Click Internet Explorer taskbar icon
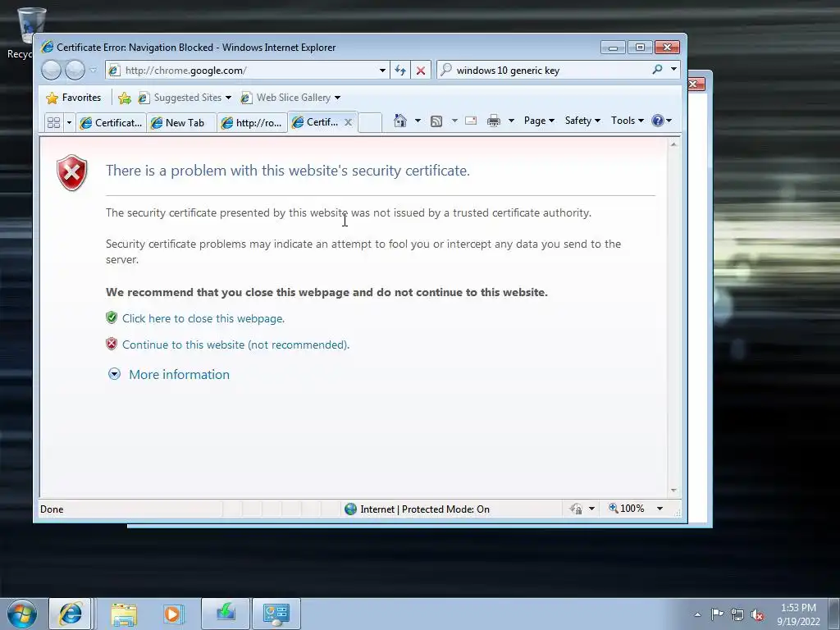The image size is (840, 630). point(71,614)
